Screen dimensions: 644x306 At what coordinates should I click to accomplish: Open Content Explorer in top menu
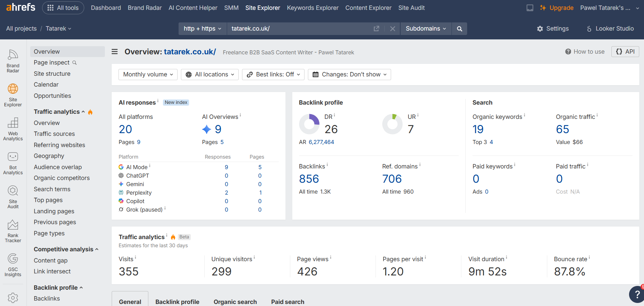[368, 8]
